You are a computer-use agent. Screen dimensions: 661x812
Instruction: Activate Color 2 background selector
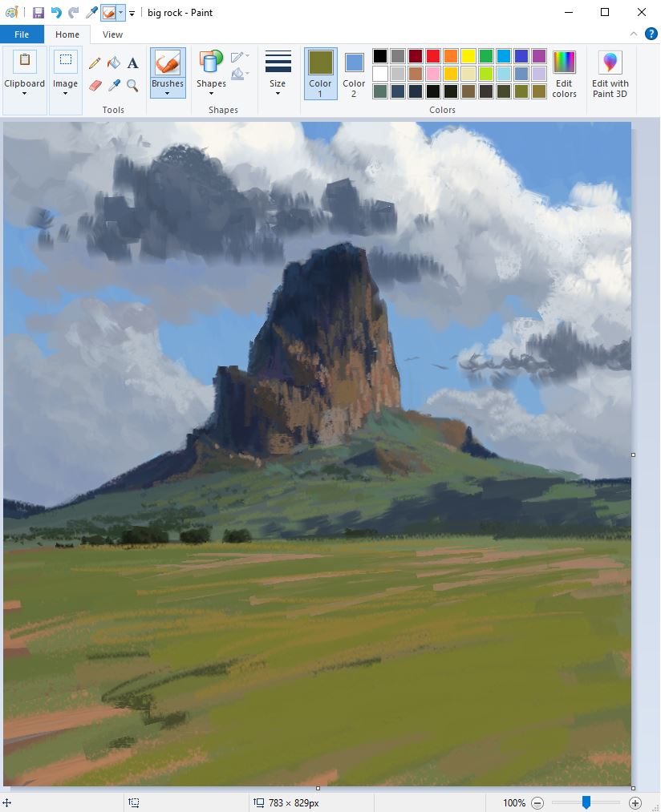click(x=354, y=74)
